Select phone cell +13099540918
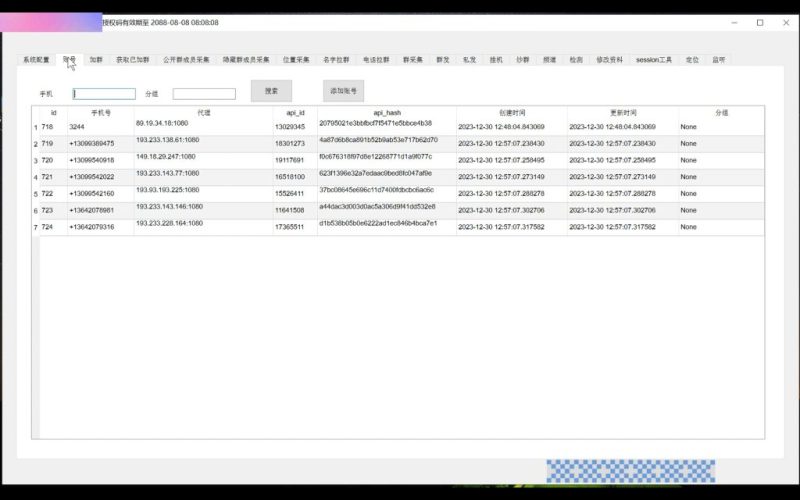This screenshot has height=500, width=800. pyautogui.click(x=101, y=160)
